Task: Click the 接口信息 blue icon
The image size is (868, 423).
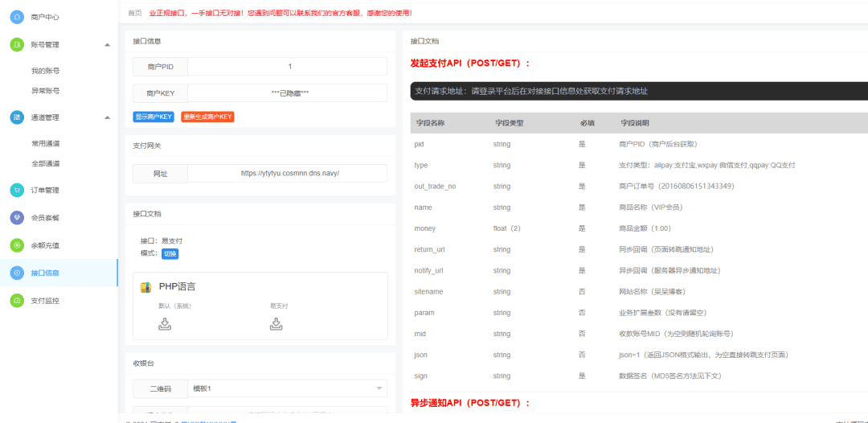Action: point(17,273)
